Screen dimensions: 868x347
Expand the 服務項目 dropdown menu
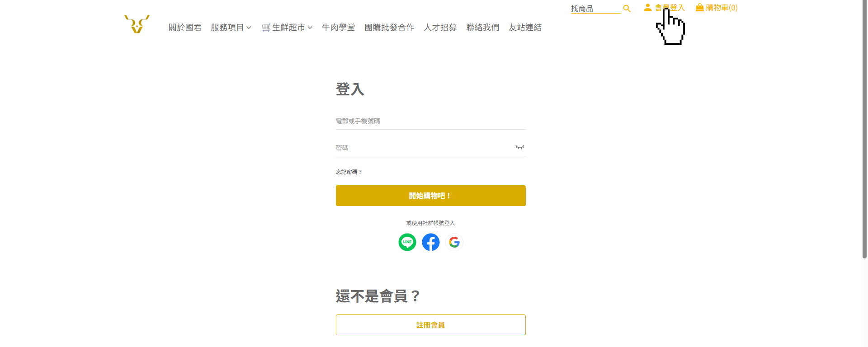231,28
